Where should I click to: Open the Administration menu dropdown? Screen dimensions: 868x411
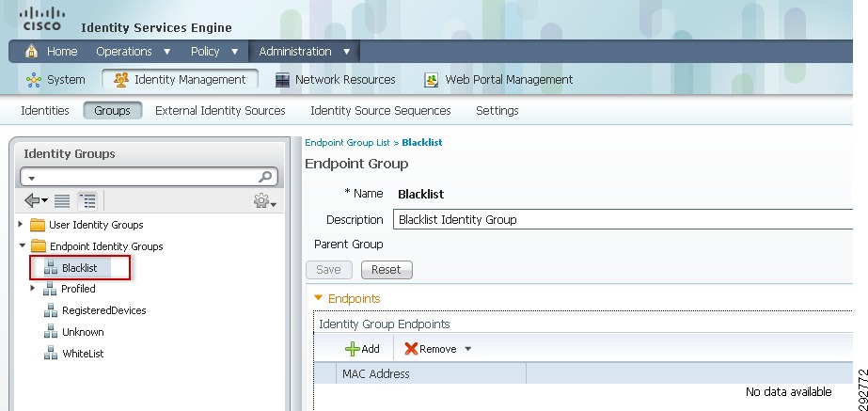coord(346,52)
